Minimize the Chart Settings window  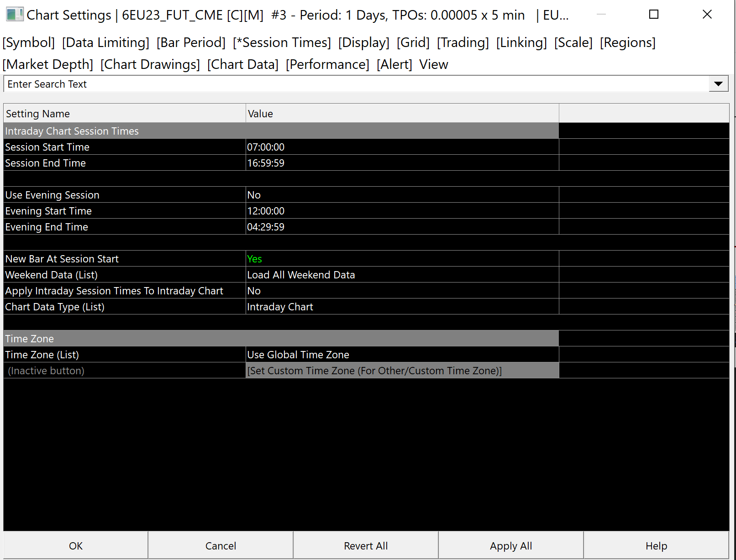coord(601,15)
